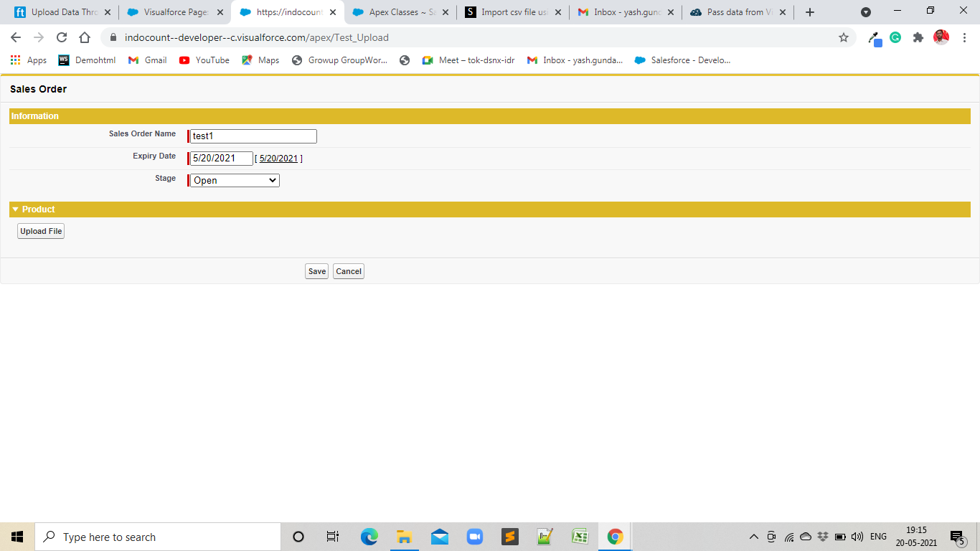Click the Expiry Date input field
Viewport: 980px width, 551px height.
222,159
